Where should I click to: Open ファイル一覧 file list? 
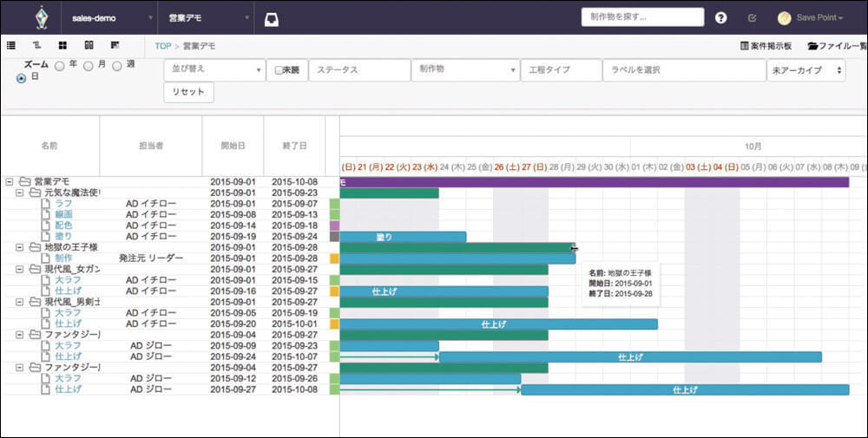838,46
